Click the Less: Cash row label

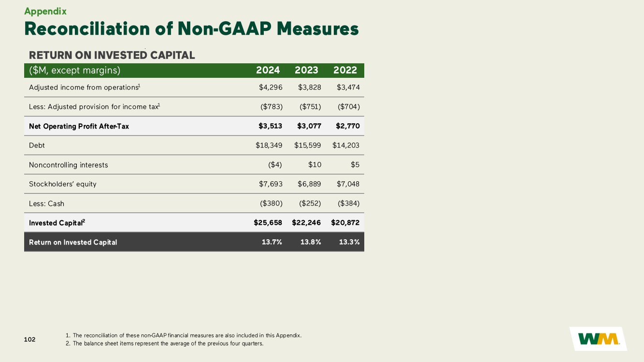point(46,203)
